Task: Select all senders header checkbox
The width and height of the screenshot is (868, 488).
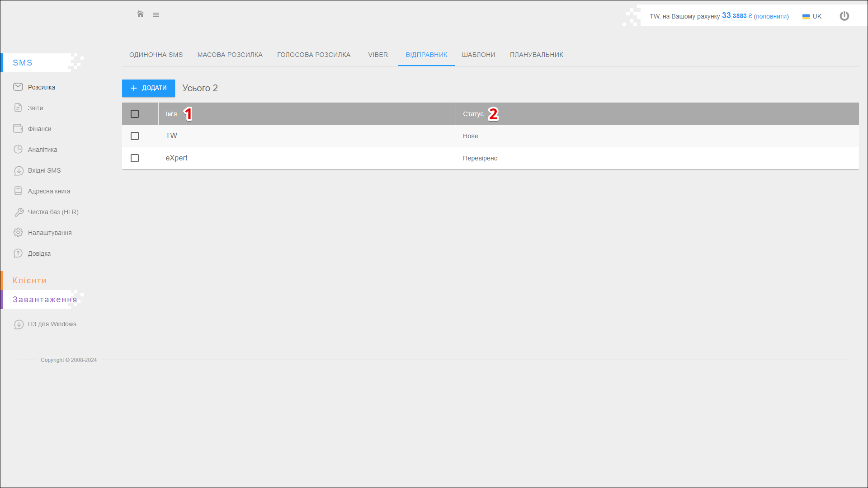Action: [135, 114]
